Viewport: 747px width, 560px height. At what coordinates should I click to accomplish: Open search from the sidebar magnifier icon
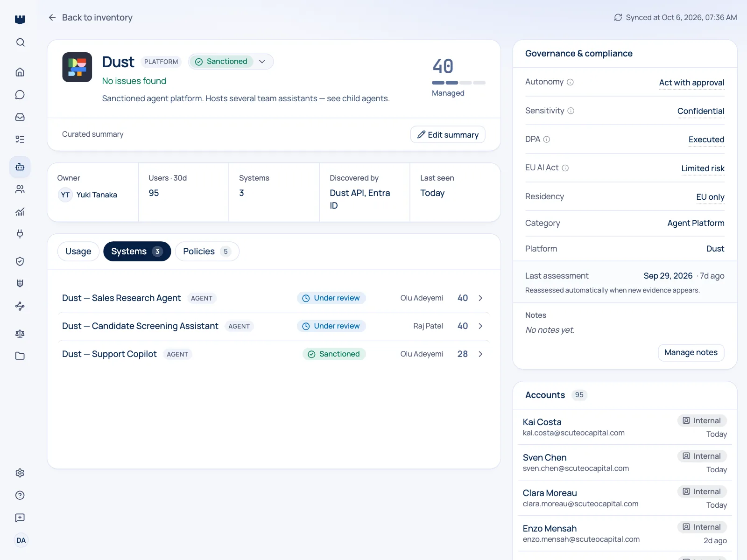(x=20, y=42)
